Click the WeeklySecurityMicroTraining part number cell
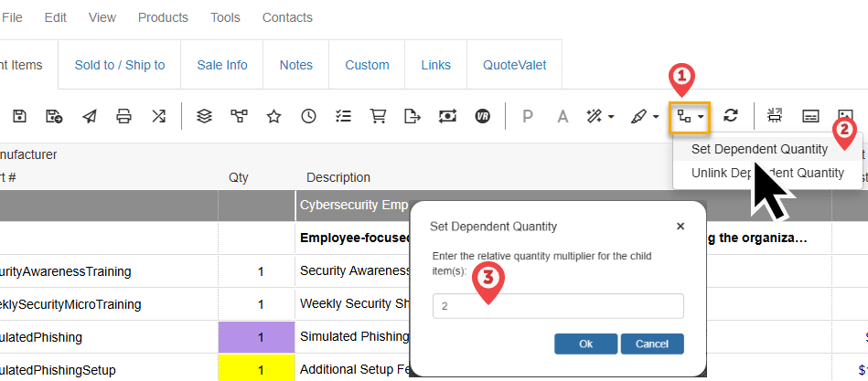This screenshot has width=868, height=381. [x=109, y=304]
